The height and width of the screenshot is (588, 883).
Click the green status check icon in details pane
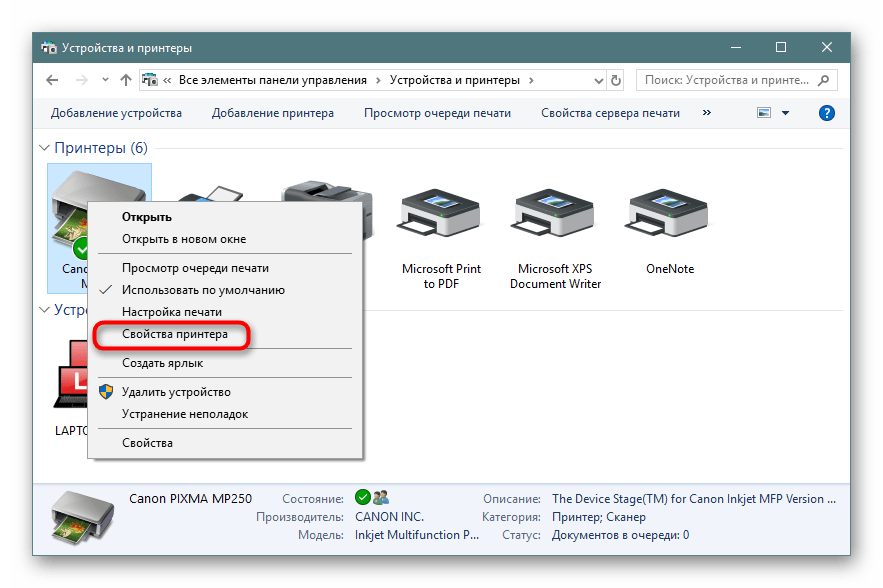(x=363, y=497)
